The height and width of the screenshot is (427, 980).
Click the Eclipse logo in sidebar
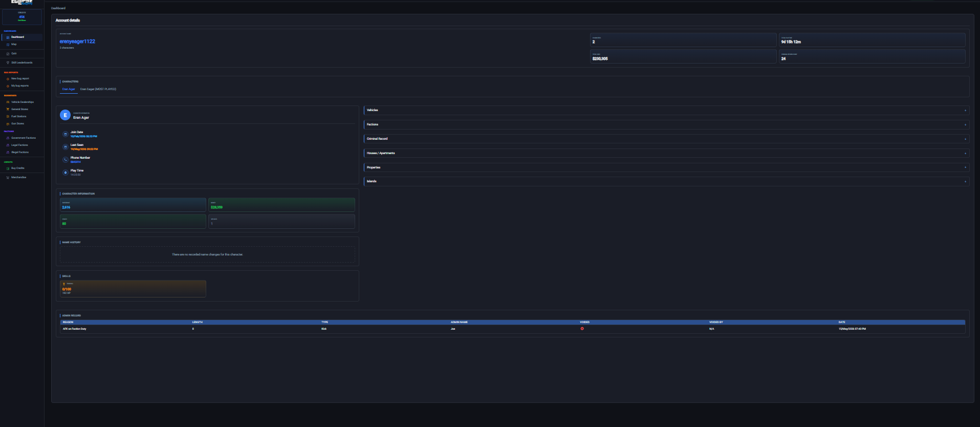(x=21, y=3)
